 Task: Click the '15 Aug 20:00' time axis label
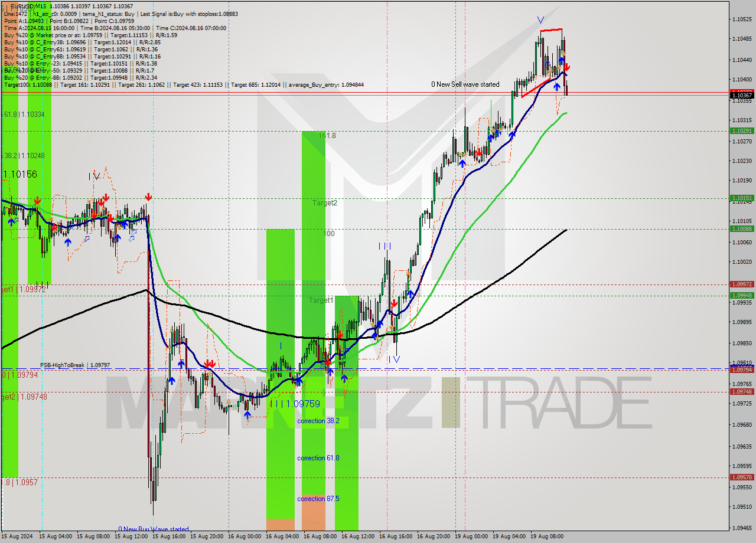(207, 537)
